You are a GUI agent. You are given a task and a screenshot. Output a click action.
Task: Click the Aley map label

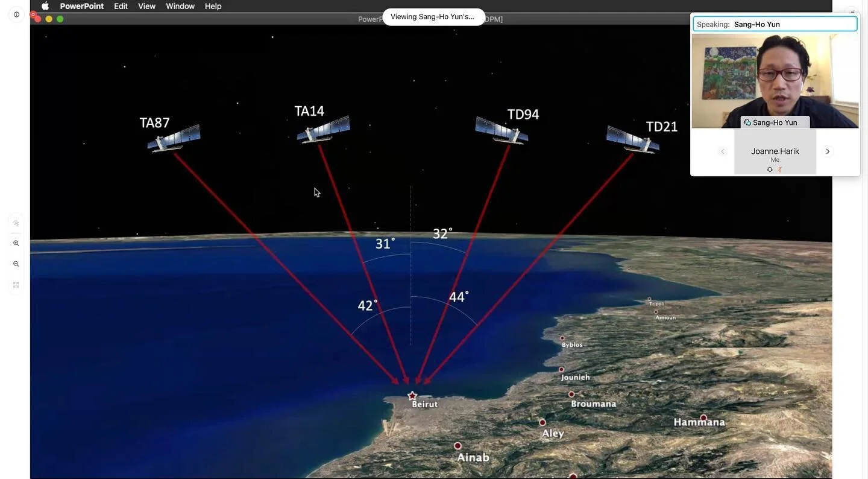pos(553,433)
